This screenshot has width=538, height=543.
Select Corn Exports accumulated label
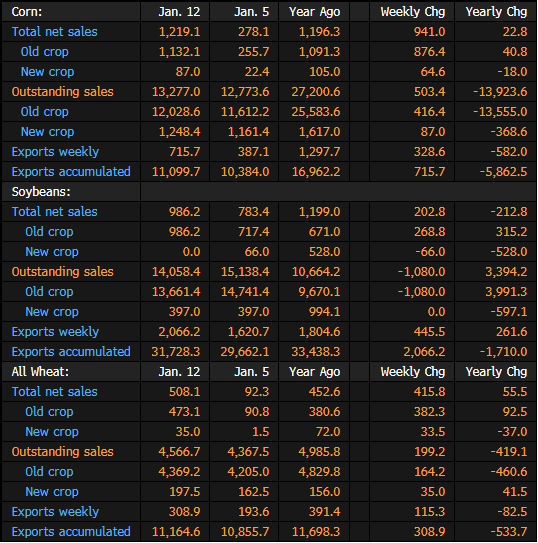click(71, 172)
